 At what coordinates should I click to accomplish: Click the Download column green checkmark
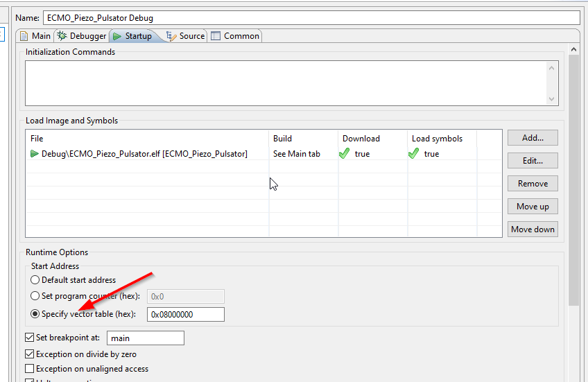tap(344, 153)
